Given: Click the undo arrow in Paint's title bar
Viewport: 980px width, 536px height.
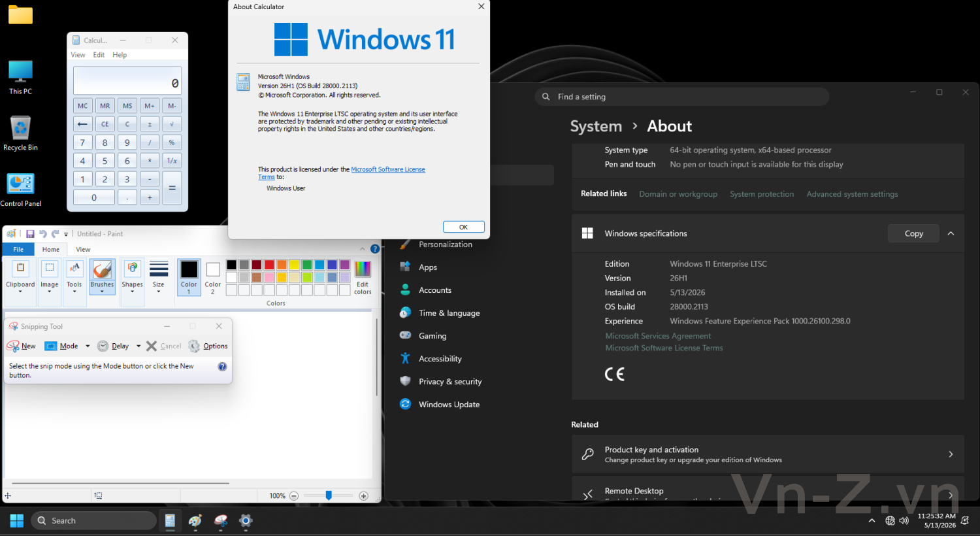Looking at the screenshot, I should click(x=43, y=234).
